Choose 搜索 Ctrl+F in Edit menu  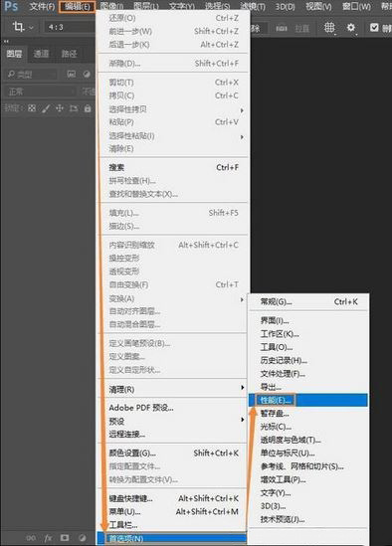[x=173, y=167]
